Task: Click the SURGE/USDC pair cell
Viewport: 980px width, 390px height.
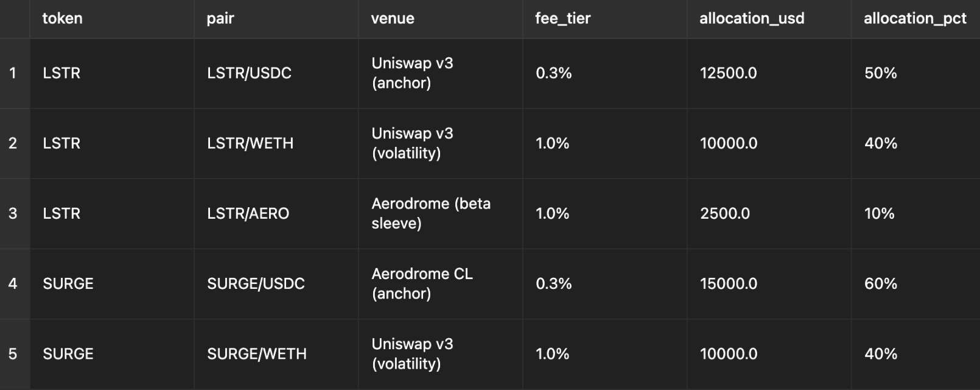Action: (256, 283)
